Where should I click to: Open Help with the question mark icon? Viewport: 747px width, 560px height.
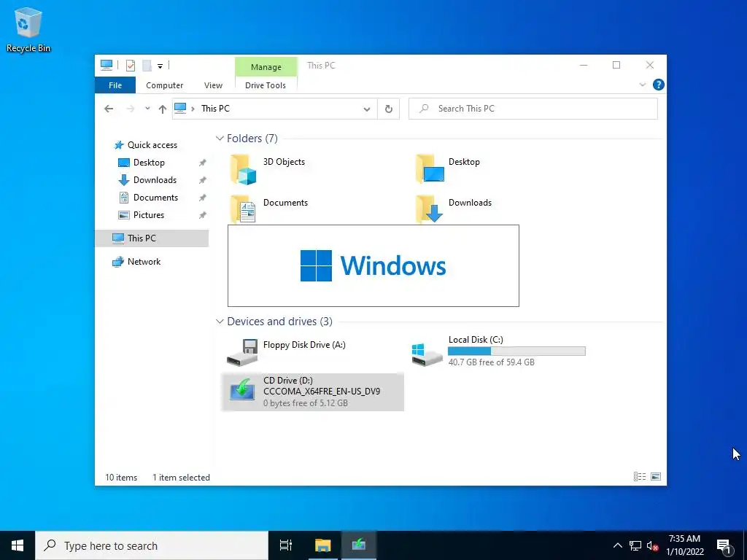pos(659,85)
